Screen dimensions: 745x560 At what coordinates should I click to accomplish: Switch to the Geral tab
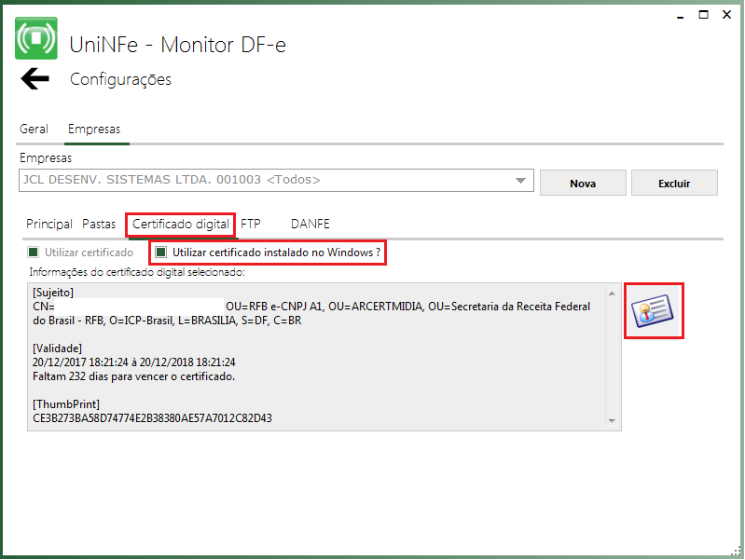(34, 129)
